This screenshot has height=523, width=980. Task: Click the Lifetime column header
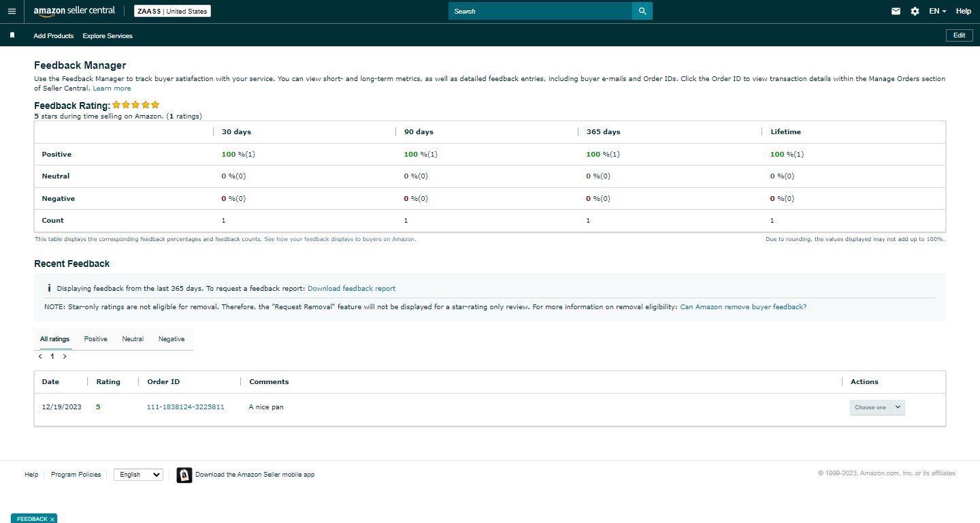[785, 132]
